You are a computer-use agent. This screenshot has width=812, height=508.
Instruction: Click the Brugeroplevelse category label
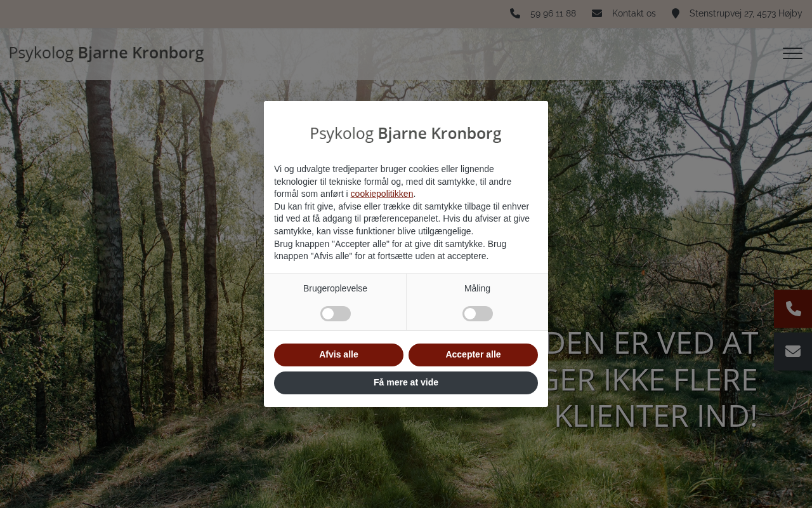pos(335,288)
